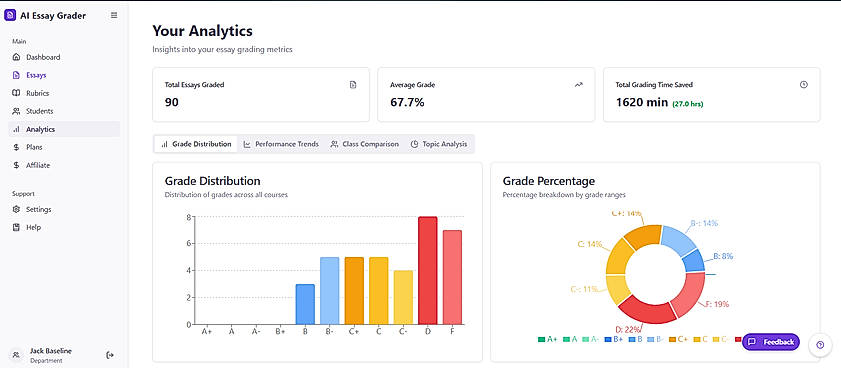Click the orange C+ bar
841x368 pixels.
click(x=354, y=291)
